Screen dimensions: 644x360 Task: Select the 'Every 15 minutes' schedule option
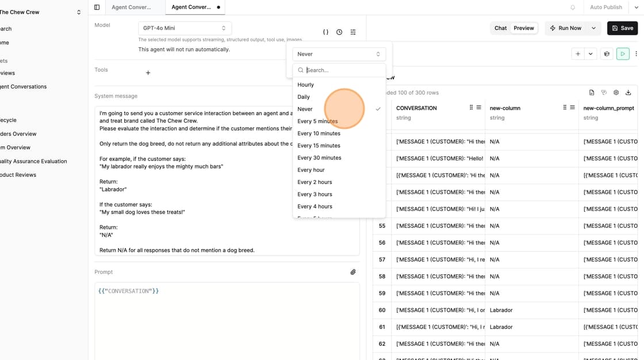(x=319, y=145)
